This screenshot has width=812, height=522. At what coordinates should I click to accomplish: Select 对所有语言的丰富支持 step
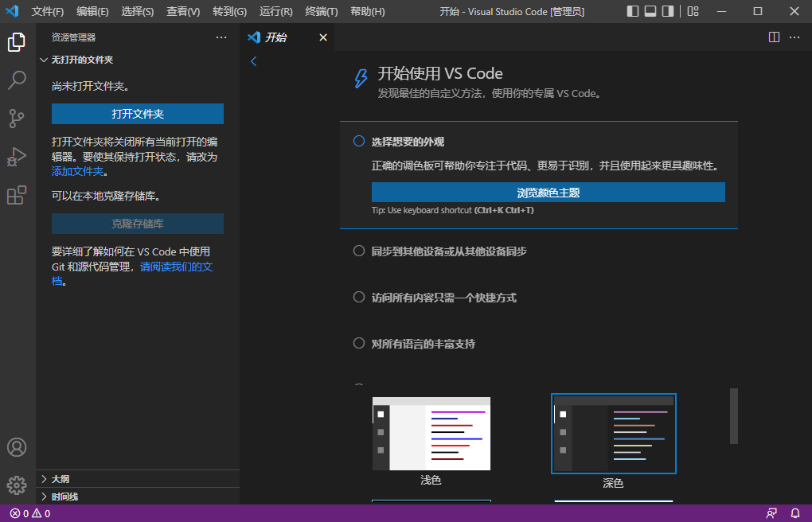(414, 343)
